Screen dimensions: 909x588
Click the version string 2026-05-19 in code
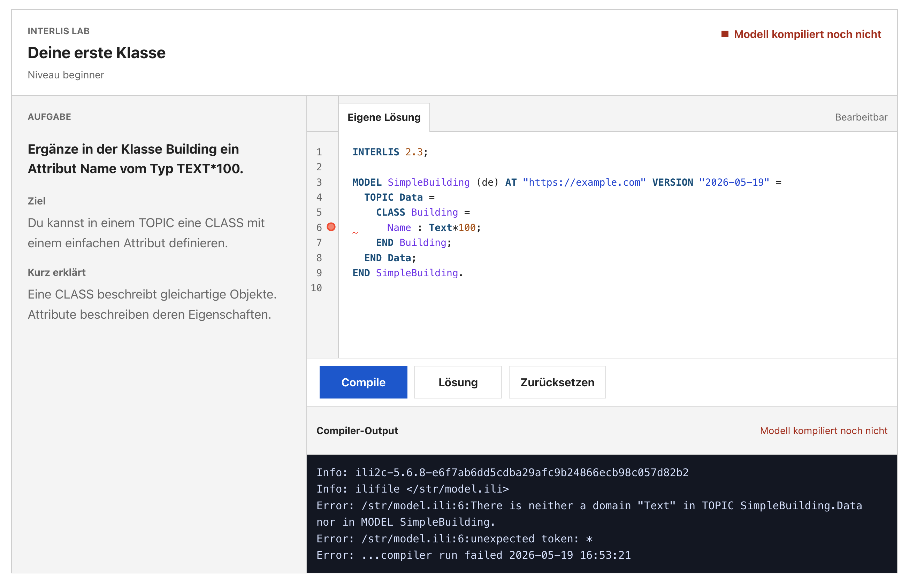(734, 182)
